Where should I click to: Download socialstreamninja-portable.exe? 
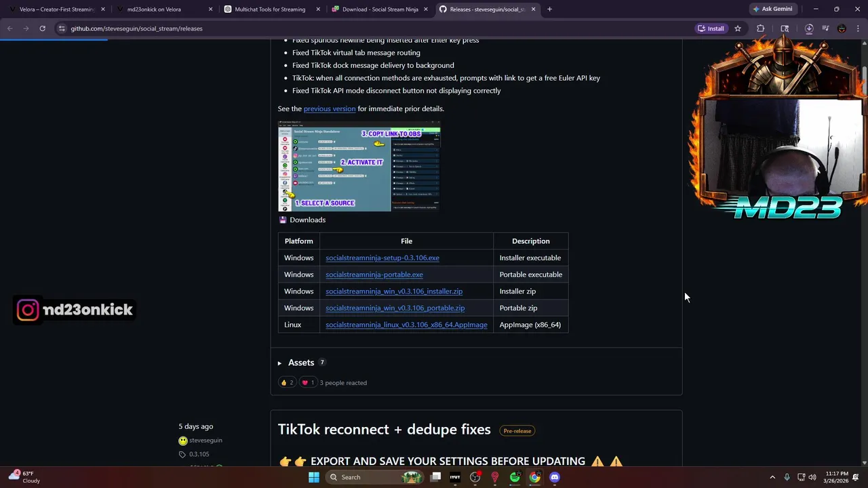[374, 274]
